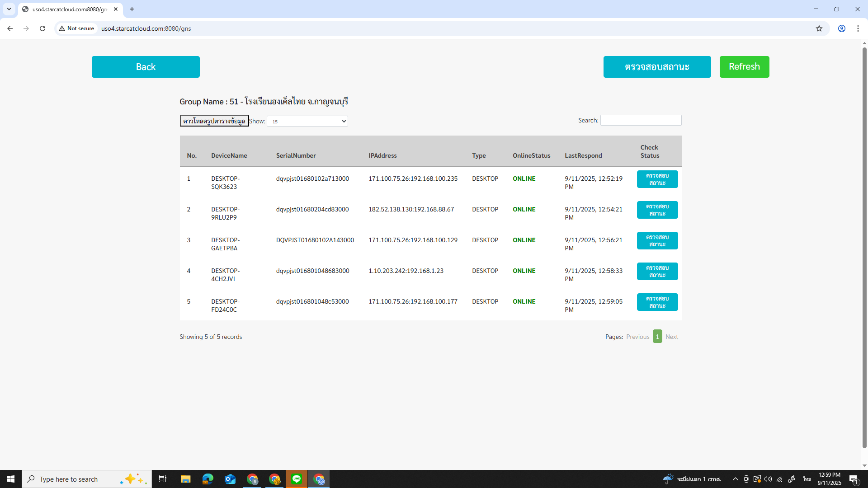Open File Explorer from taskbar

(185, 479)
